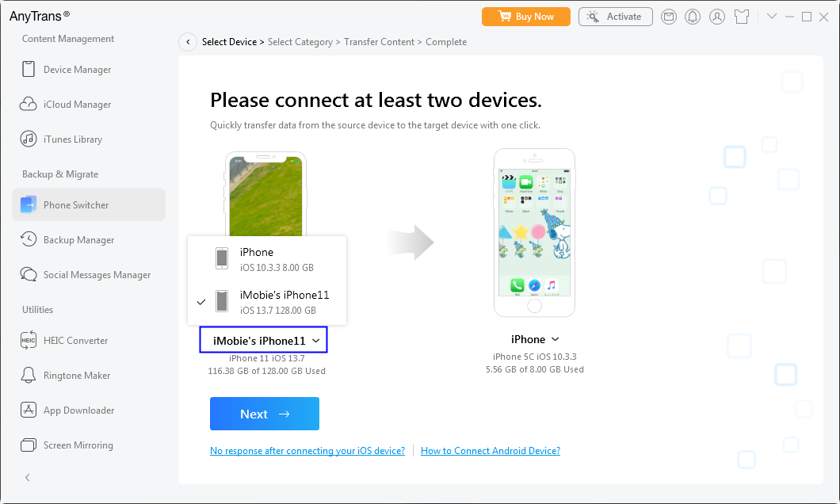Viewport: 840px width, 504px height.
Task: Go back with the breadcrumb back arrow
Action: 188,42
